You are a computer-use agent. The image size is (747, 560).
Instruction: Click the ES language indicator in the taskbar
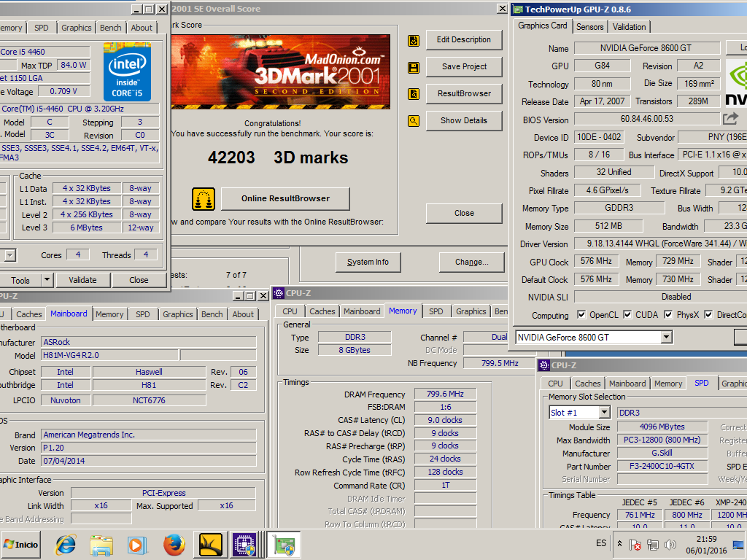[x=601, y=543]
